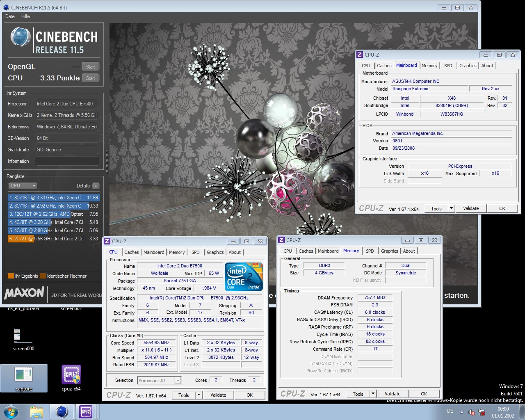This screenshot has width=525, height=420.
Task: Click Validate in Memory CPU-Z window
Action: click(393, 394)
